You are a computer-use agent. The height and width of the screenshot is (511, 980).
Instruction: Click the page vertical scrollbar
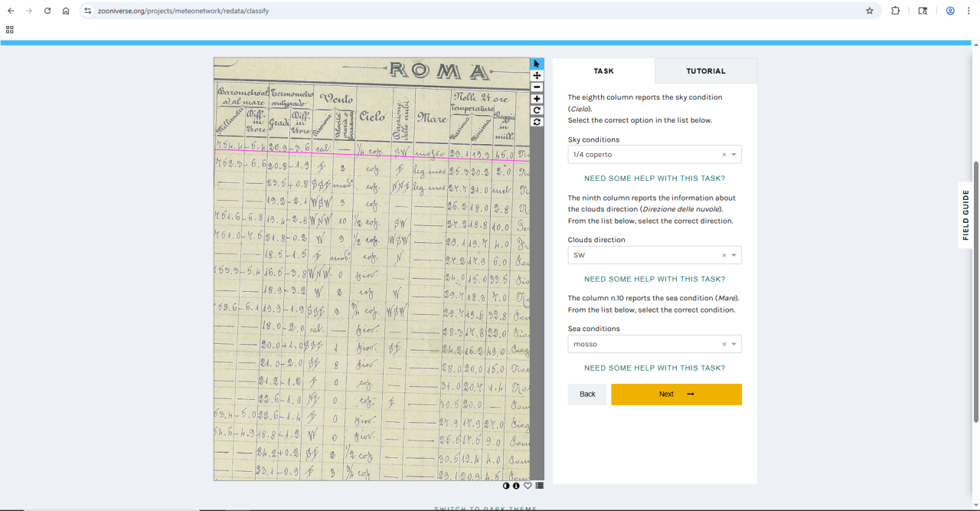(x=975, y=291)
